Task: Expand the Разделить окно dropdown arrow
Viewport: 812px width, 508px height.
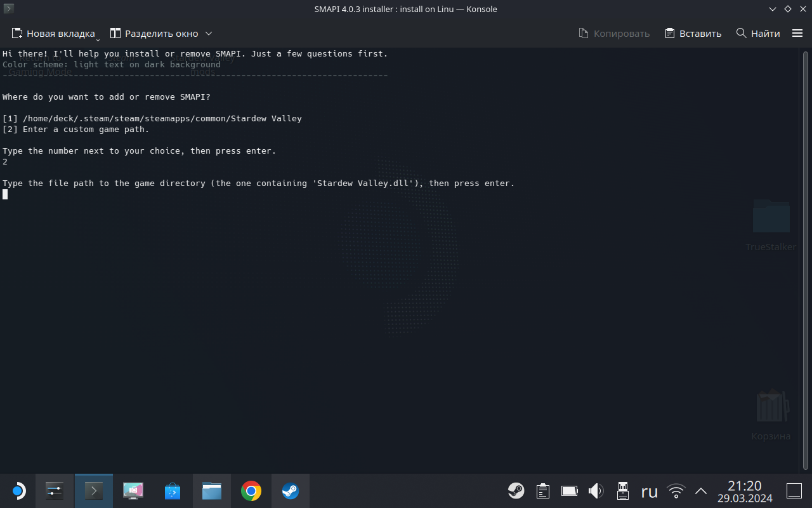Action: [x=209, y=33]
